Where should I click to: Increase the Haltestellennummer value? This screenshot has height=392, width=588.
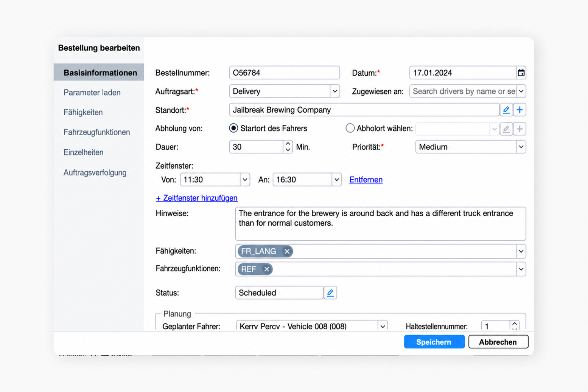(515, 324)
